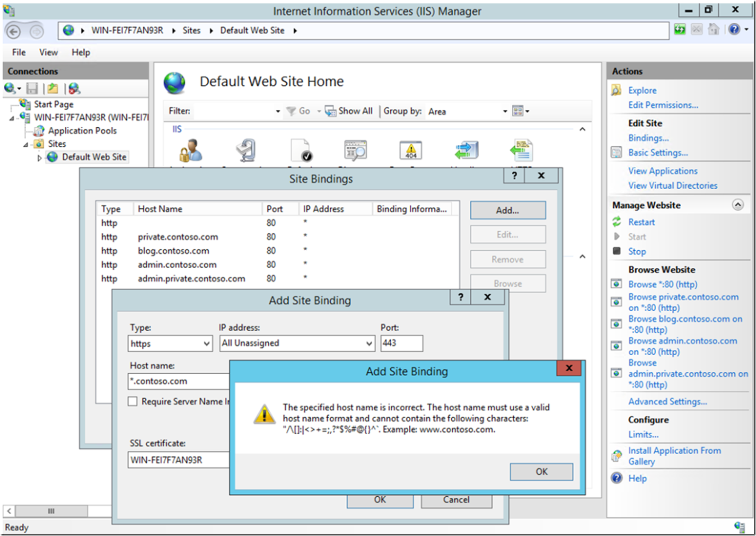Toggle Require Server Name Indication checkbox
756x536 pixels.
point(132,401)
